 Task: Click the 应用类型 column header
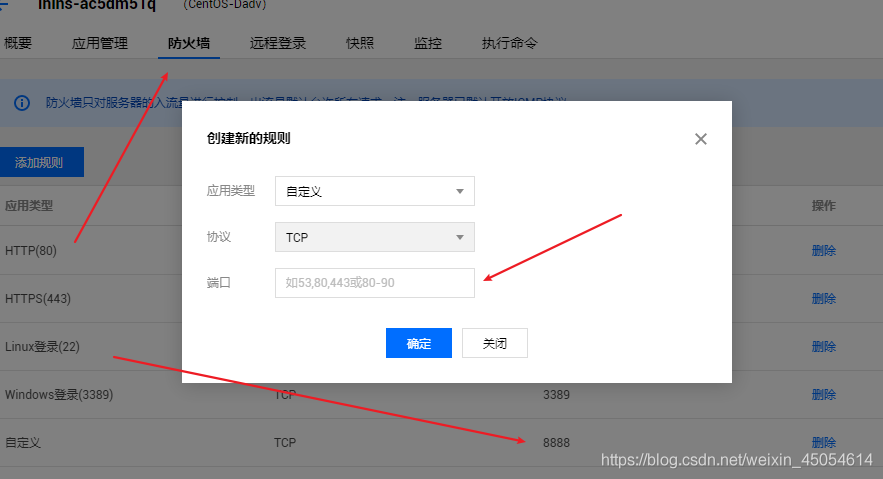tap(29, 205)
